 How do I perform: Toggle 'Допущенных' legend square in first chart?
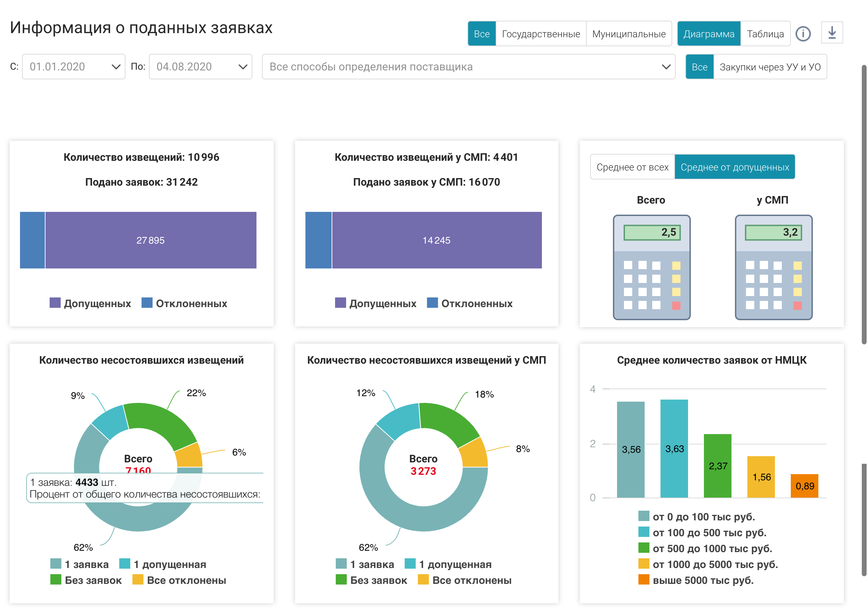click(x=55, y=303)
